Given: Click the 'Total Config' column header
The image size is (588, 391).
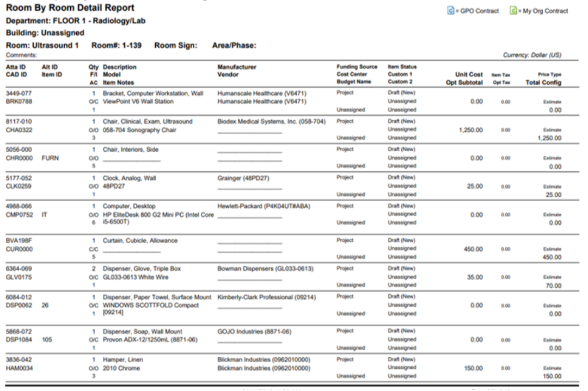Looking at the screenshot, I should coord(543,83).
